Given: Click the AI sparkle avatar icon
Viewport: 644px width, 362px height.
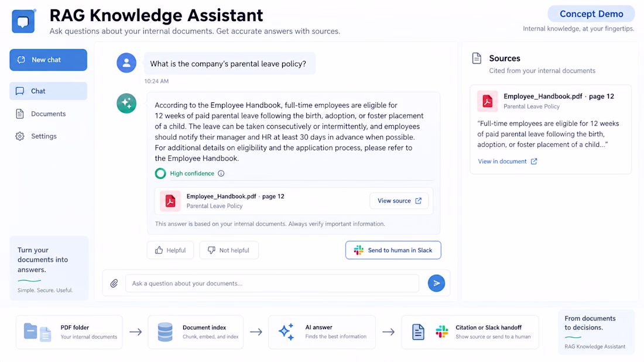Looking at the screenshot, I should coord(126,103).
